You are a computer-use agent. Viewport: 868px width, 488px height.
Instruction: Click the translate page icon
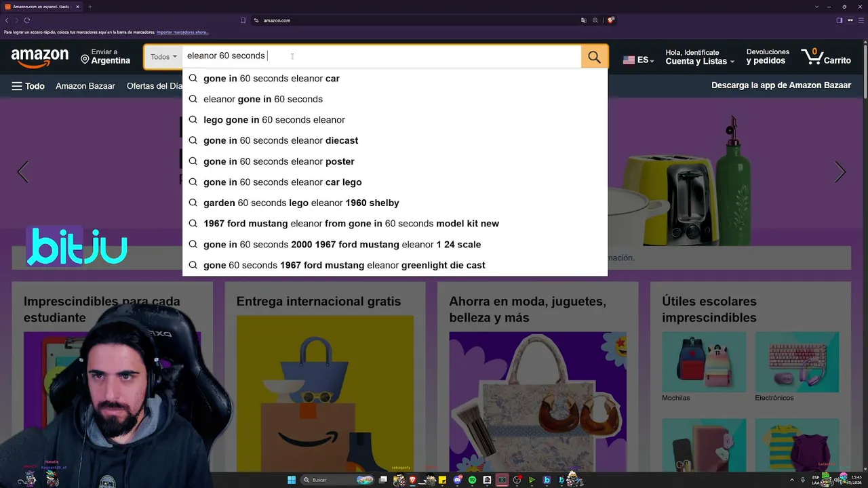[x=583, y=20]
